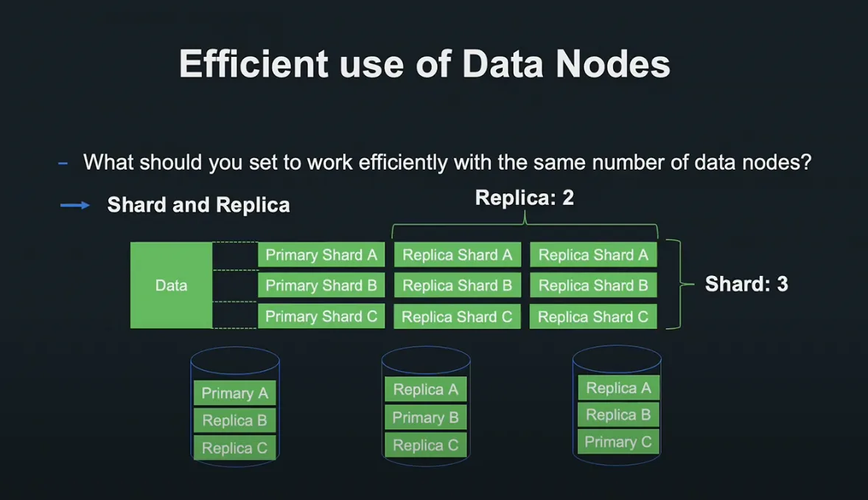The image size is (868, 500).
Task: Select Replica A in the last node cylinder
Action: pos(618,387)
